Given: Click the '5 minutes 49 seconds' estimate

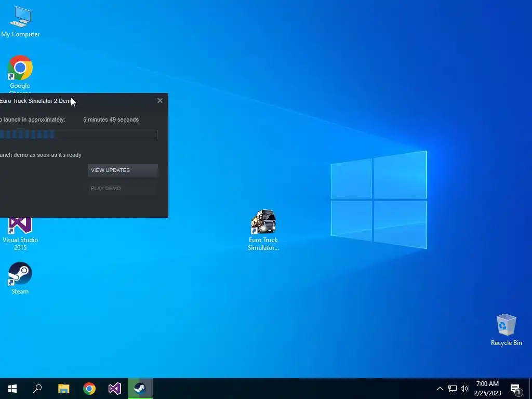Looking at the screenshot, I should 111,120.
